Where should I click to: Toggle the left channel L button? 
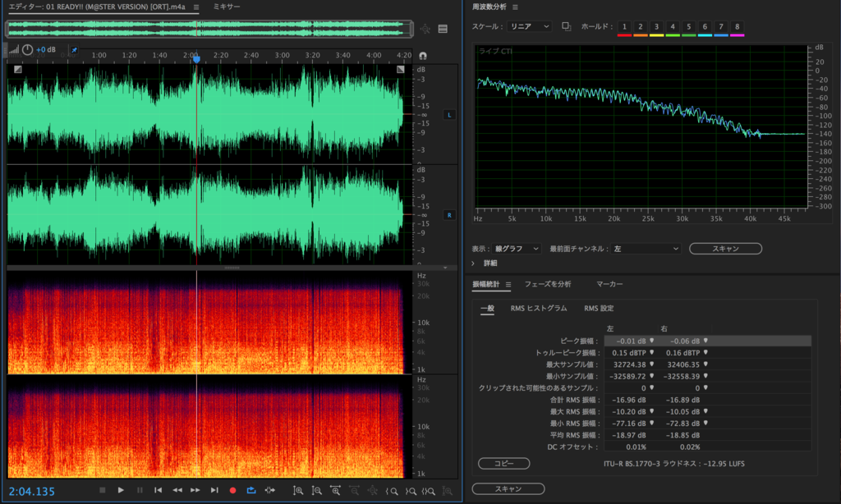click(x=449, y=115)
